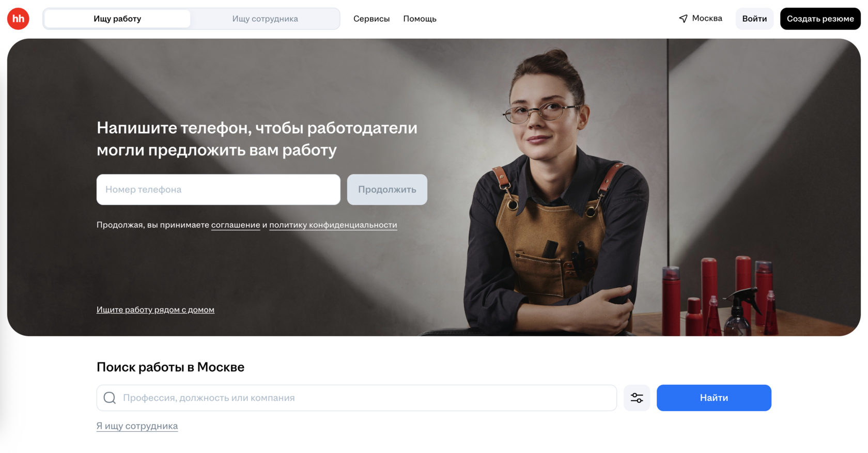Open the Сервисы menu
The height and width of the screenshot is (453, 868).
(371, 19)
